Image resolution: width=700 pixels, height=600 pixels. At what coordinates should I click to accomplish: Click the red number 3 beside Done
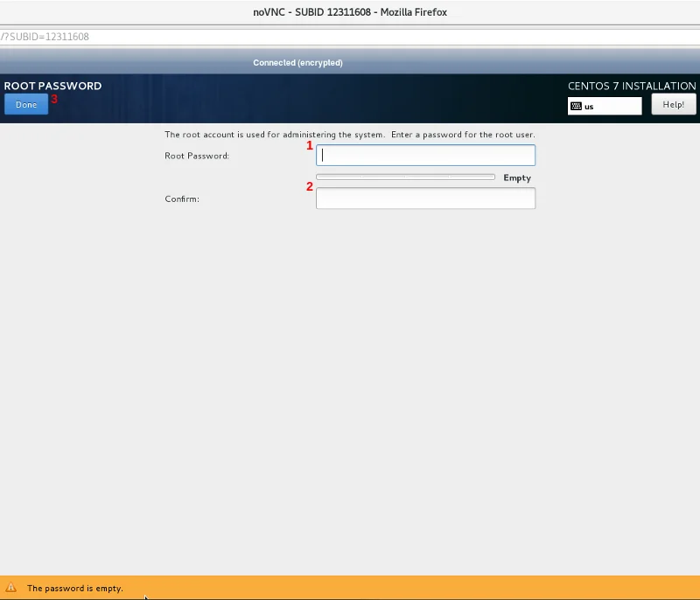click(x=54, y=99)
